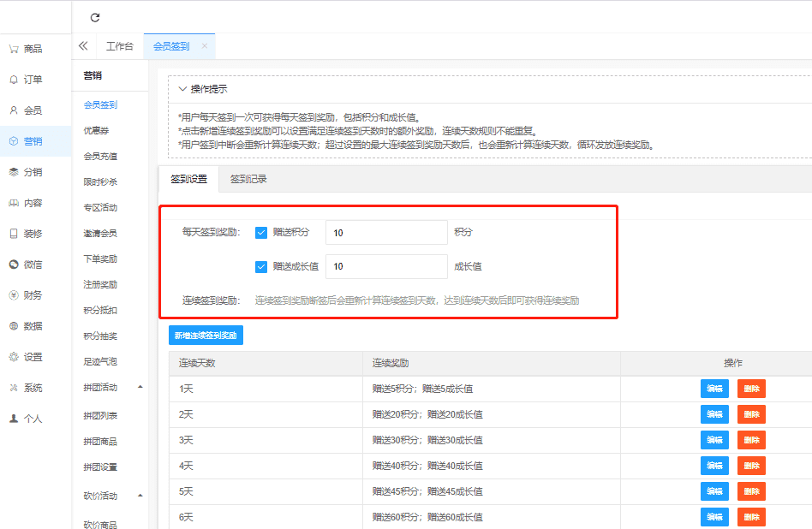
Task: Collapse the 砍价活动 submenu
Action: (x=140, y=496)
